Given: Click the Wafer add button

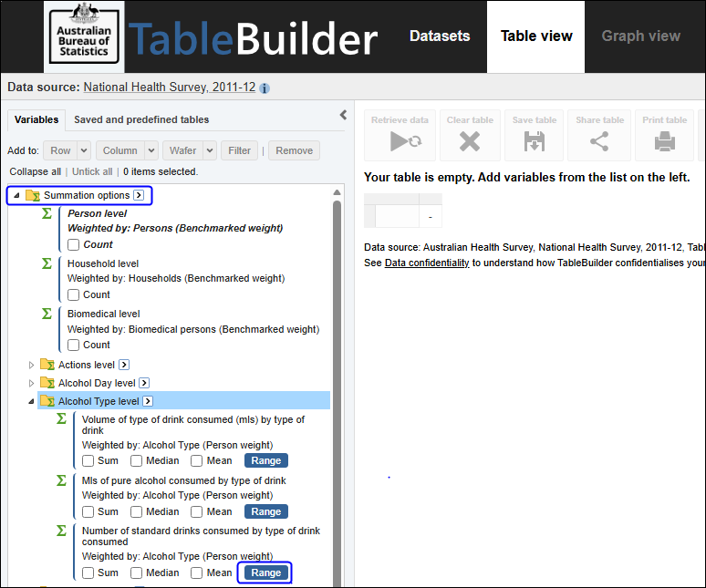Looking at the screenshot, I should click(x=183, y=150).
